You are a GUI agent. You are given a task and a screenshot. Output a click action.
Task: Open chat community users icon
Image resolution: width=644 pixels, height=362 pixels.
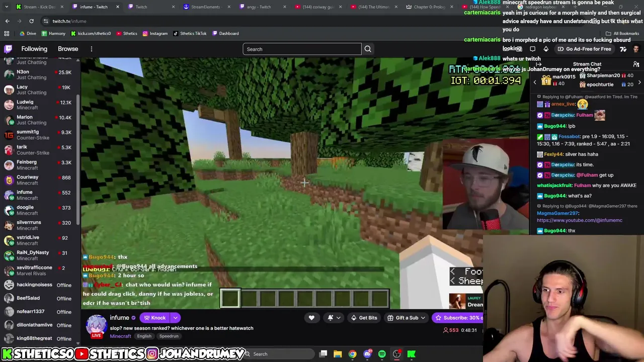[x=636, y=64]
